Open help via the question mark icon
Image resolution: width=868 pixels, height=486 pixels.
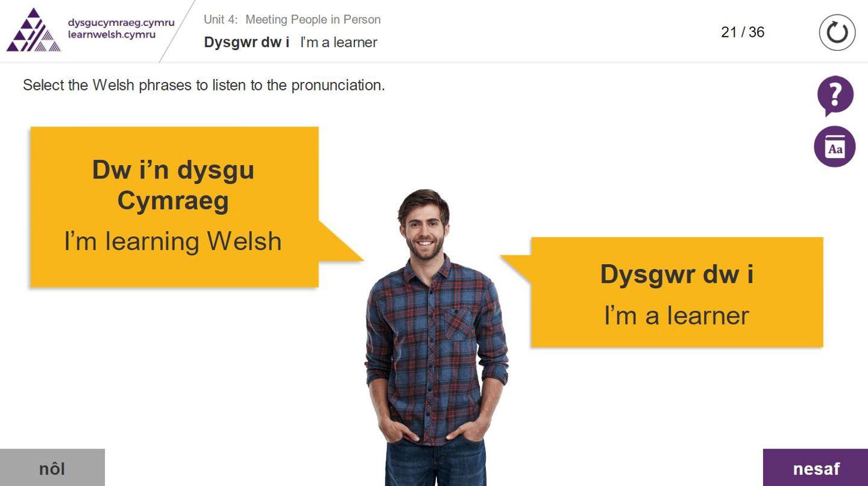[x=835, y=95]
